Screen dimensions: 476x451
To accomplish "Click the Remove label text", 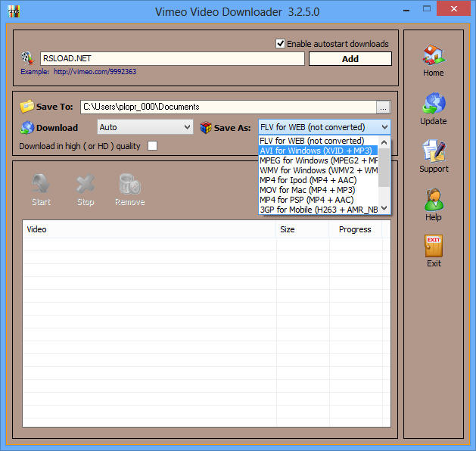I will [x=130, y=202].
